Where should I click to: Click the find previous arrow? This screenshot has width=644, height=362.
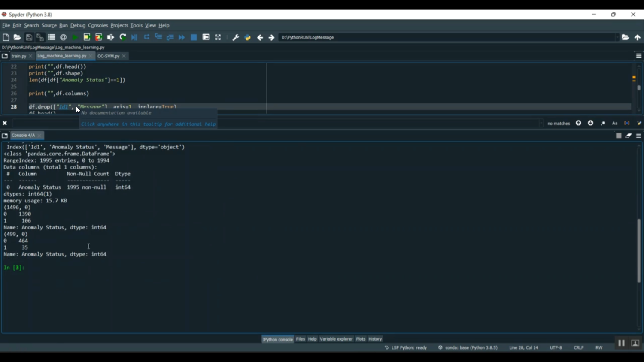578,123
